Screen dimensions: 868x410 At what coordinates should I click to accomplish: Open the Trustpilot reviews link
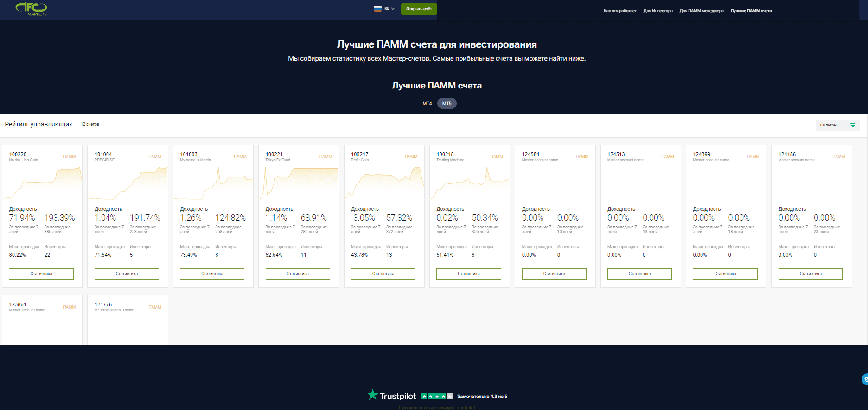pos(437,408)
